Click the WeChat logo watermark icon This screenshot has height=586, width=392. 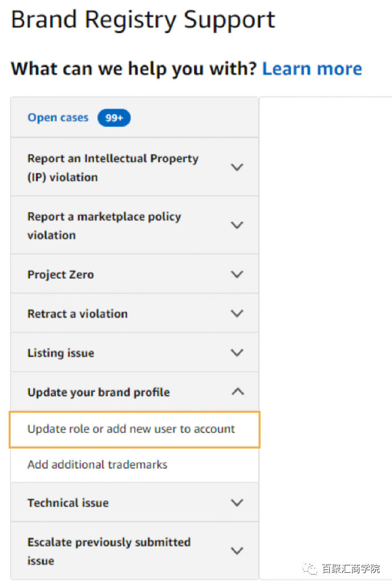[310, 568]
